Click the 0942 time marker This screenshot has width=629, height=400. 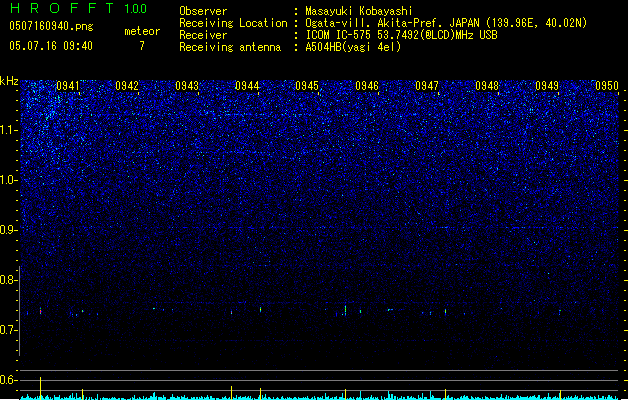(127, 86)
